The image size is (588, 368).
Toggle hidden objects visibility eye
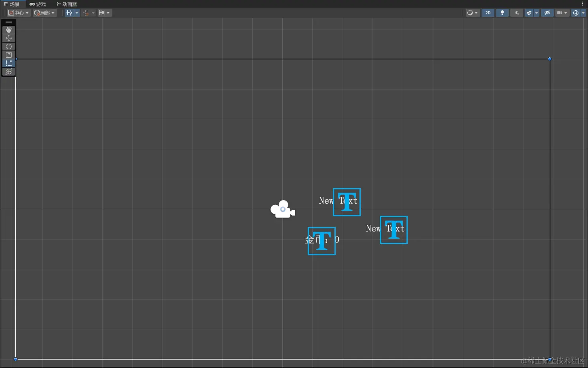click(547, 13)
